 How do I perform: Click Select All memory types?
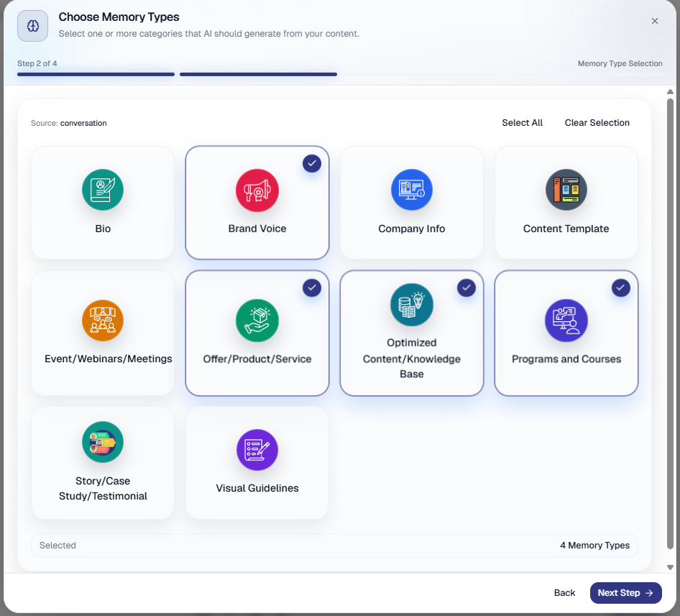(522, 123)
